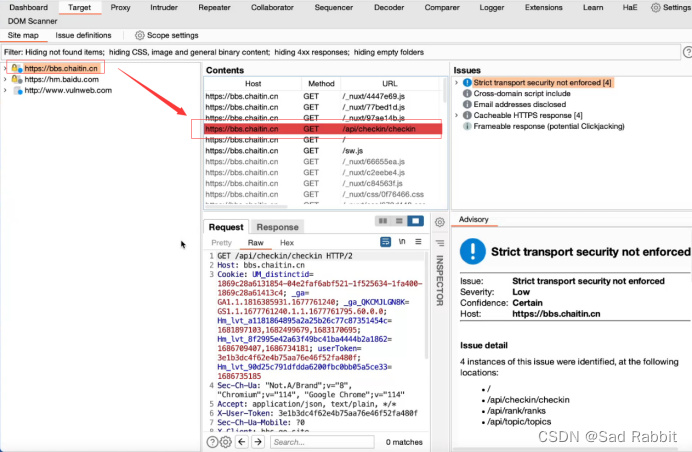Click the Request editor vertical scrollbar
The height and width of the screenshot is (452, 692).
click(x=427, y=305)
